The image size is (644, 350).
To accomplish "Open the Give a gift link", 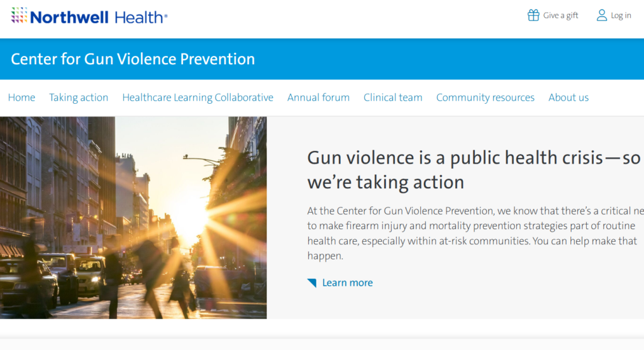I will click(x=560, y=16).
